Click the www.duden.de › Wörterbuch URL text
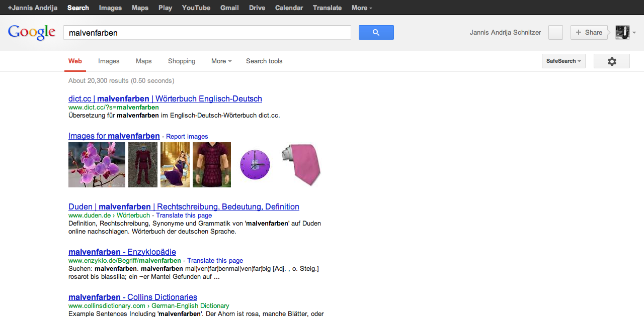644x317 pixels. pos(109,216)
